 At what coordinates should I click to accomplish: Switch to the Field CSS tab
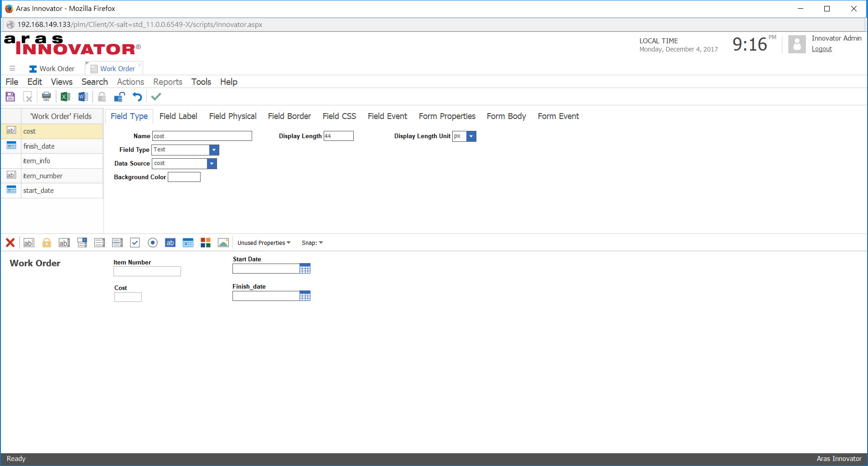[x=339, y=116]
